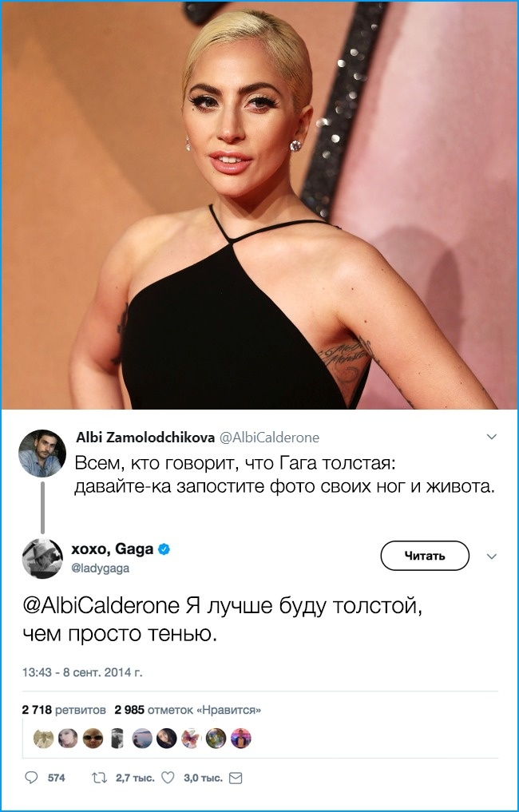Click the 13:43 - 8 сент. 2014 timestamp
Image resolution: width=519 pixels, height=812 pixels.
[x=82, y=673]
